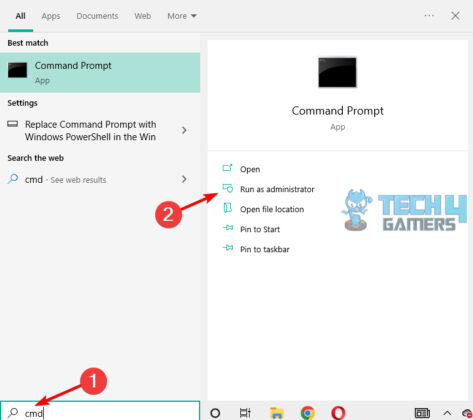Click the Open icon in the actions list
This screenshot has width=473, height=420.
point(227,168)
